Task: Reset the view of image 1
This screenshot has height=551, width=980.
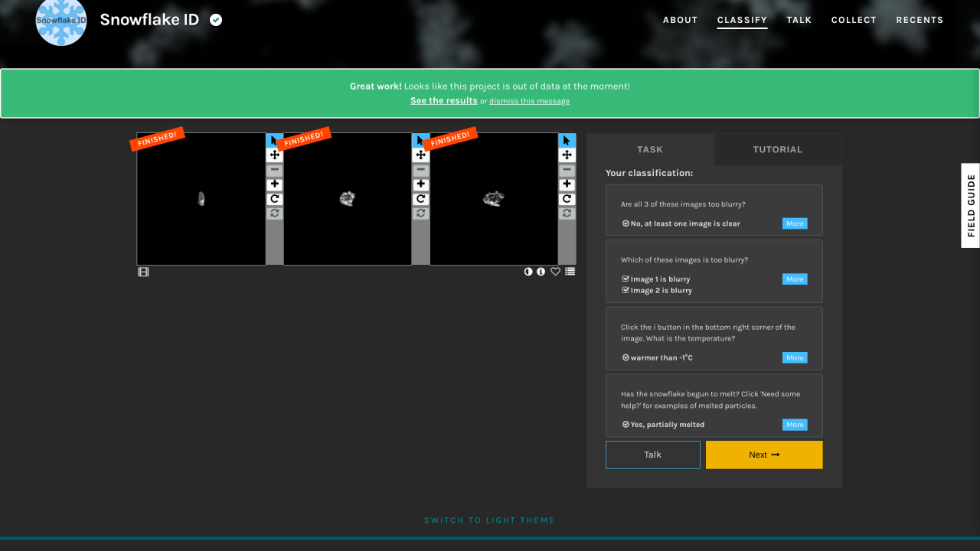Action: (275, 214)
